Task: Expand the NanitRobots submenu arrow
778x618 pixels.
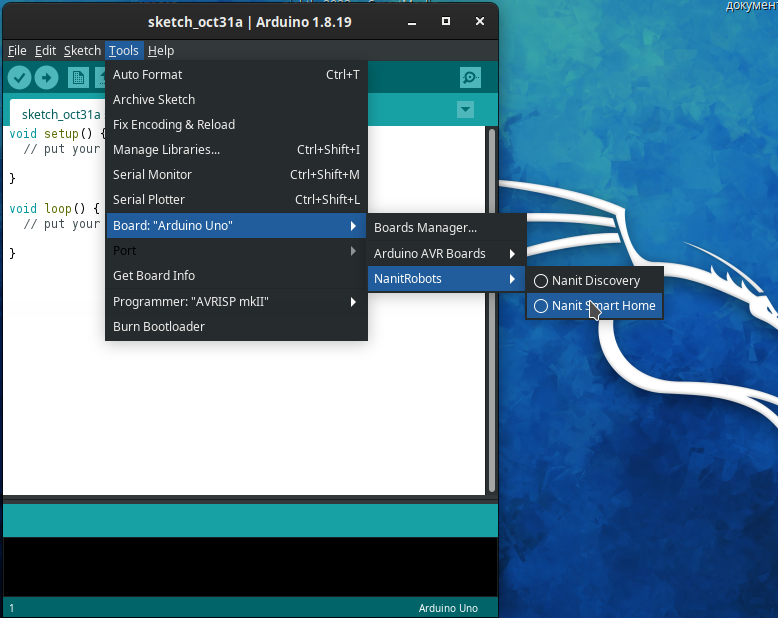Action: pos(512,279)
